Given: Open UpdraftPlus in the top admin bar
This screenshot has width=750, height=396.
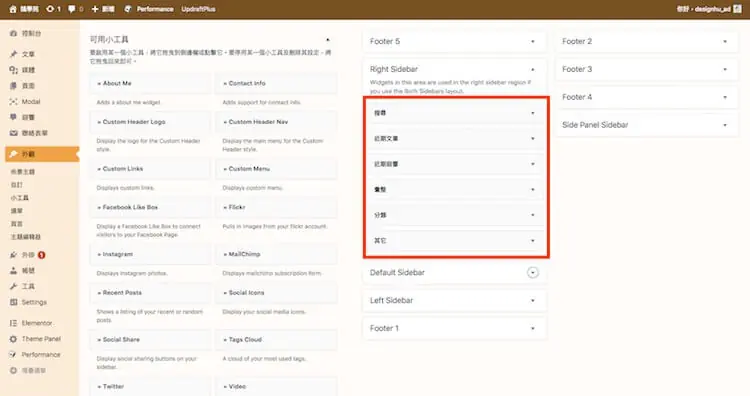Looking at the screenshot, I should (x=199, y=9).
